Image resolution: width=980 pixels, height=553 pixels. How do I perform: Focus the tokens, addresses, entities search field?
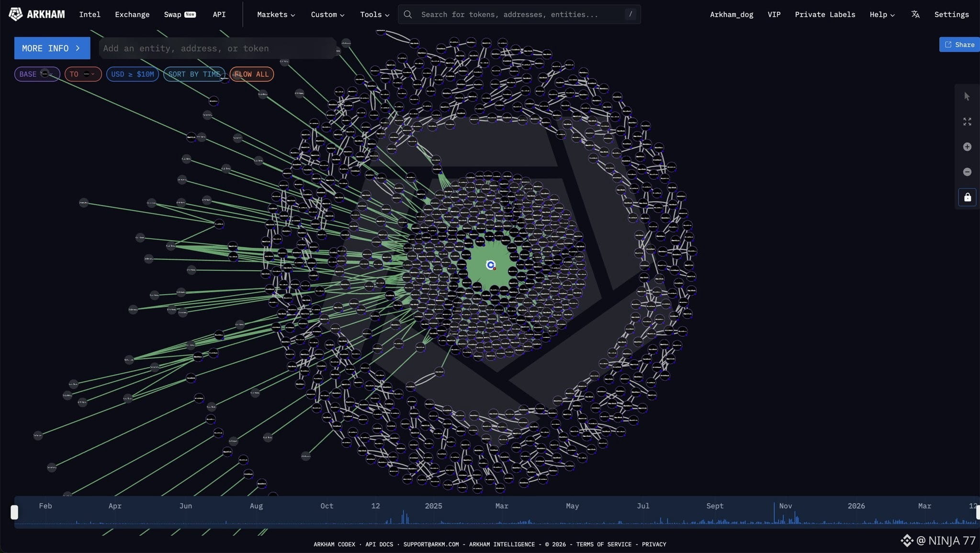coord(519,14)
